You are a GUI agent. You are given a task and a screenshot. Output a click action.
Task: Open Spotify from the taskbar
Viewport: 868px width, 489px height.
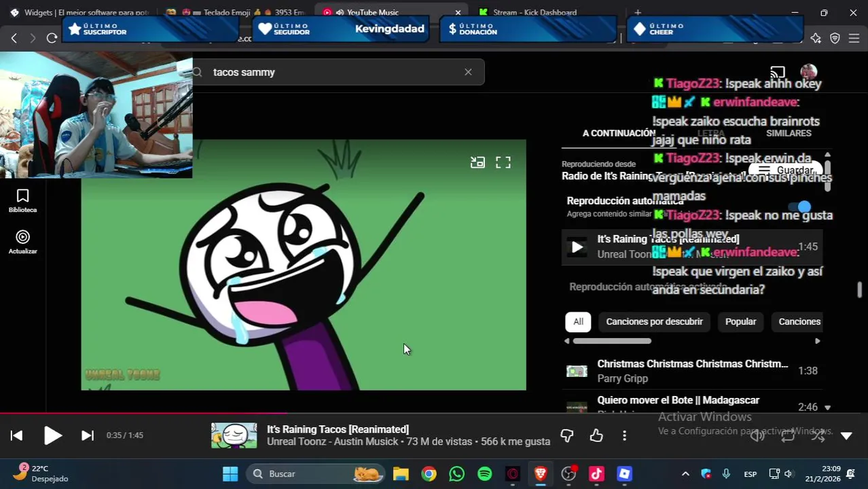(x=484, y=473)
